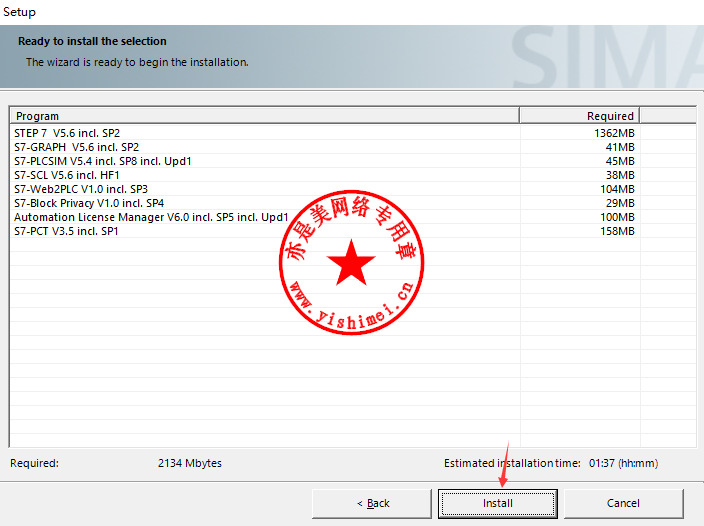
Task: Click the 'wizard is ready to begin' subtitle
Action: (x=137, y=62)
